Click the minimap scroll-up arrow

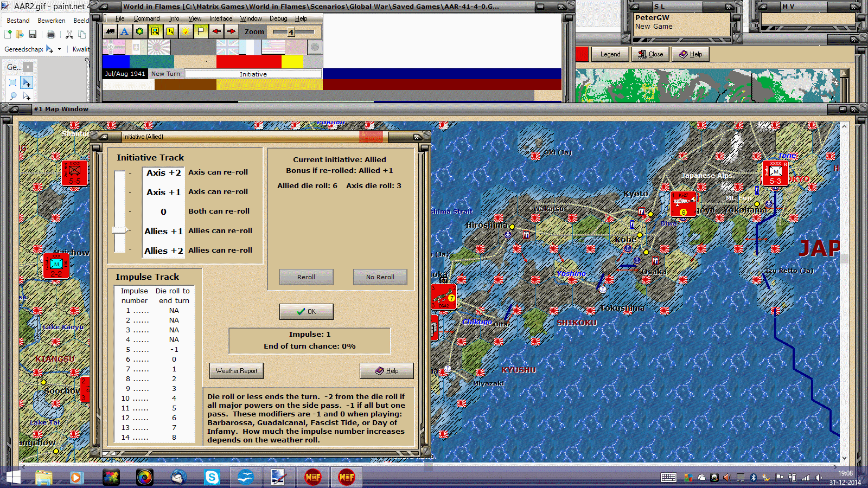click(844, 73)
